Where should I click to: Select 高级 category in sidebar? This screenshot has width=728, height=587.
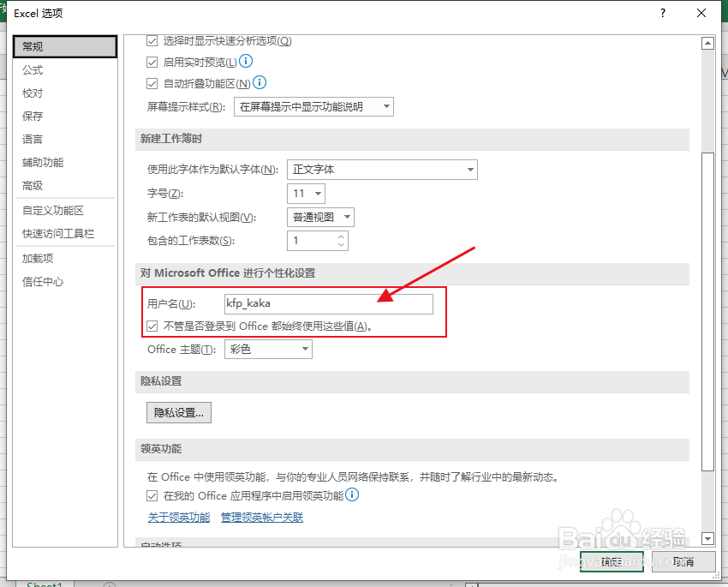(65, 186)
